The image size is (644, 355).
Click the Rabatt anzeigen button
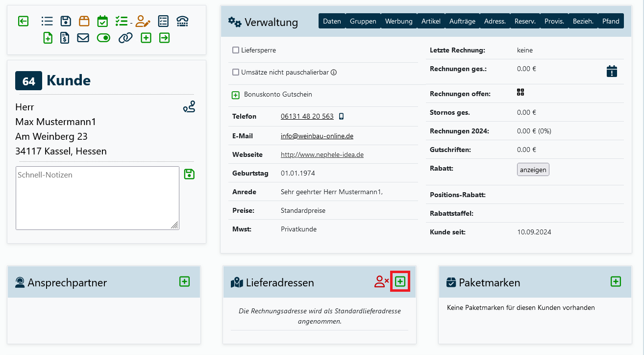(x=533, y=169)
